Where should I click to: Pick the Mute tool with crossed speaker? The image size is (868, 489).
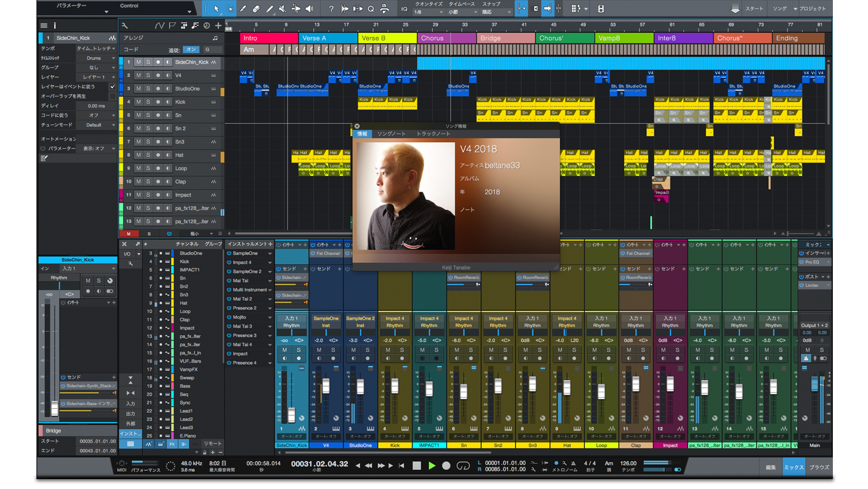[283, 9]
